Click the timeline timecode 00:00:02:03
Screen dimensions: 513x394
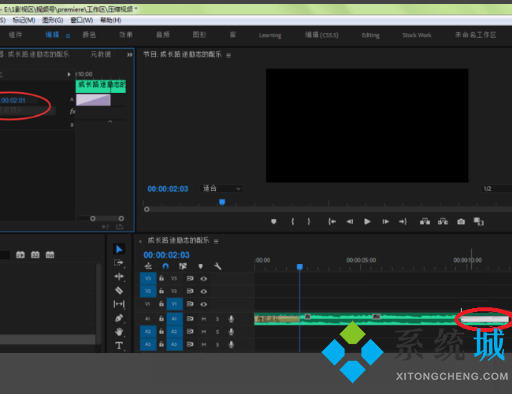[166, 255]
